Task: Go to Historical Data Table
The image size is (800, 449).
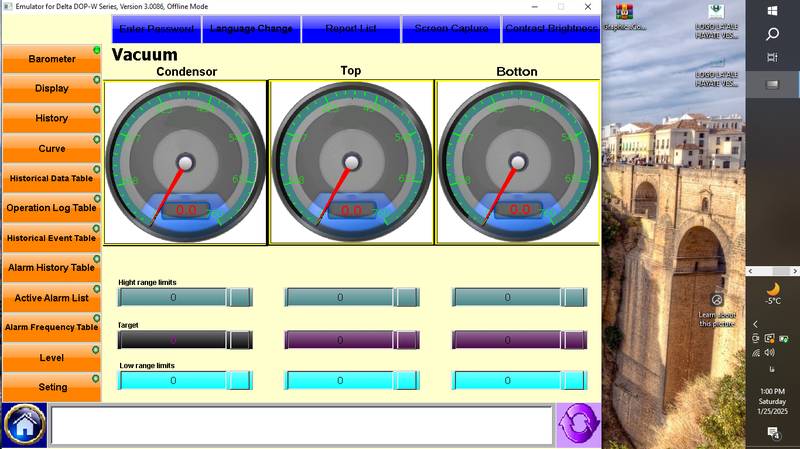Action: pos(51,178)
